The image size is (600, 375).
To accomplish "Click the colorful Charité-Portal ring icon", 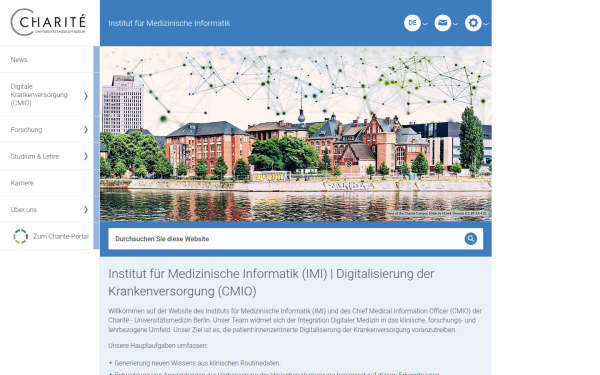I will tap(21, 236).
